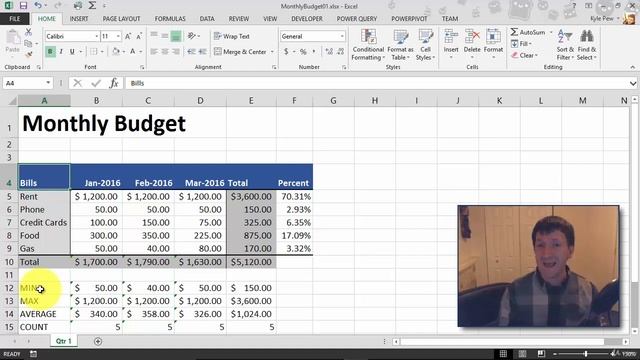Select column header E

[251, 100]
